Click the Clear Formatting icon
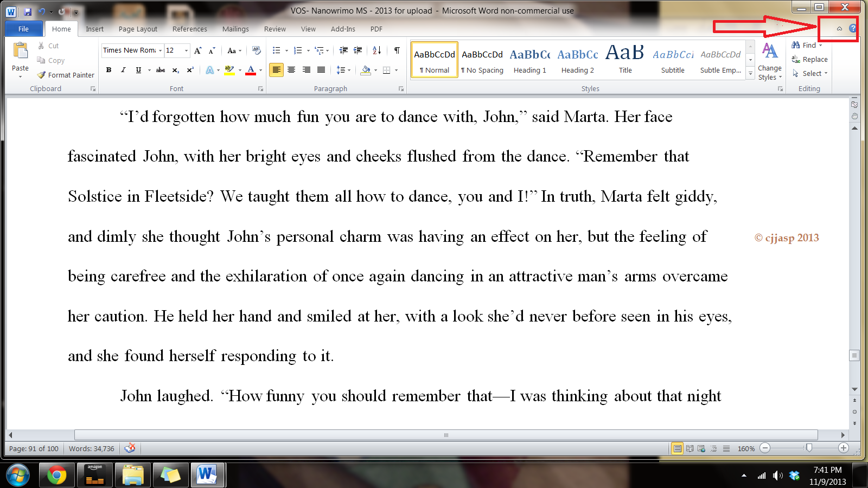 click(x=256, y=50)
